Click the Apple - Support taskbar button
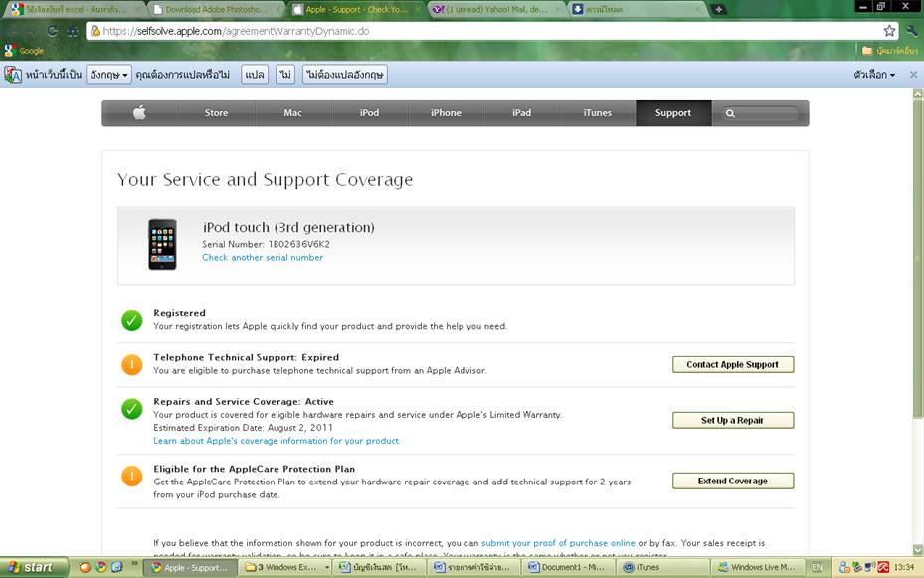This screenshot has width=924, height=578. 192,567
